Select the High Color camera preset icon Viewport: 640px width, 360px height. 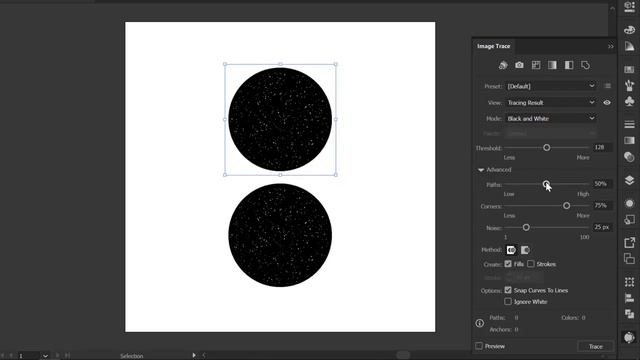(519, 65)
